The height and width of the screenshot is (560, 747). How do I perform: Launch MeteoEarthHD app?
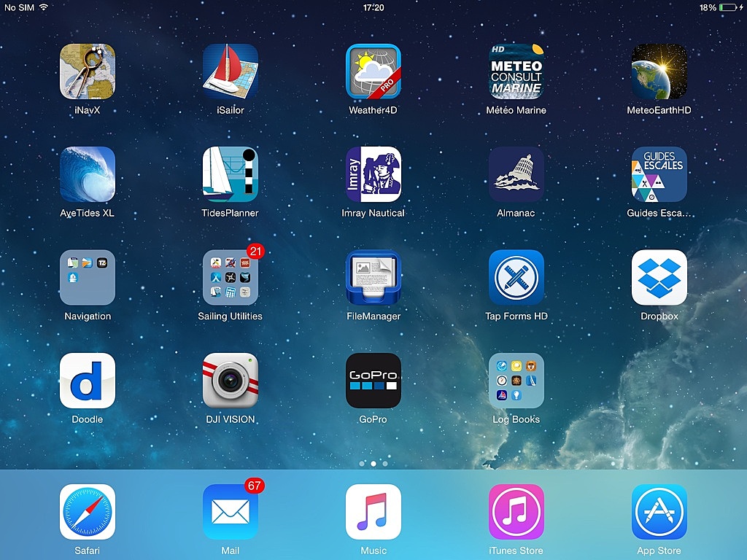click(659, 71)
